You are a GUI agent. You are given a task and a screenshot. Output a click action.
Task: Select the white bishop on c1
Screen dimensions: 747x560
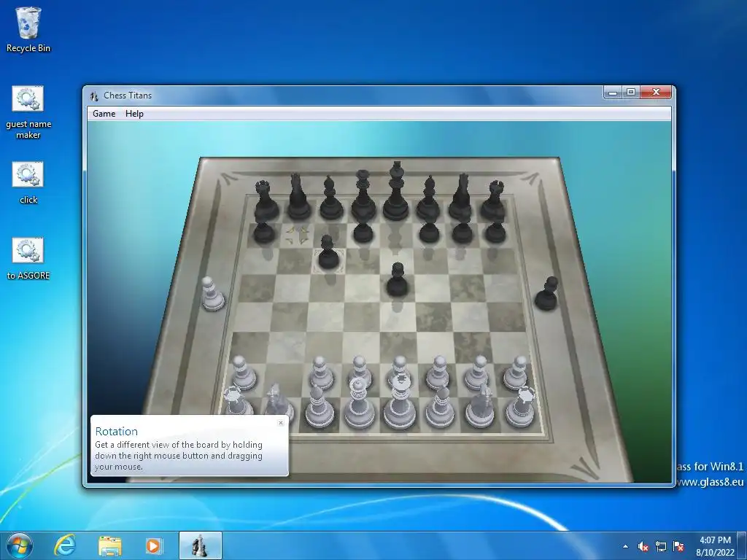[x=319, y=405]
